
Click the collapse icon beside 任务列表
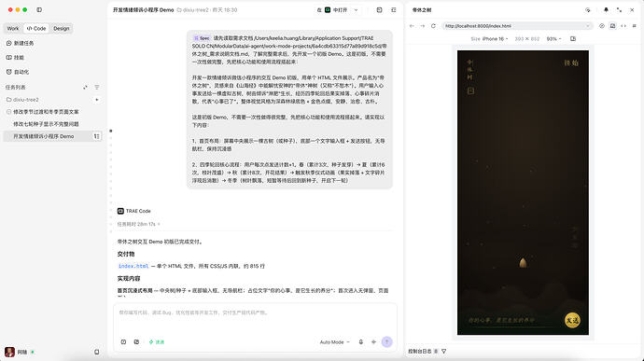click(x=85, y=87)
